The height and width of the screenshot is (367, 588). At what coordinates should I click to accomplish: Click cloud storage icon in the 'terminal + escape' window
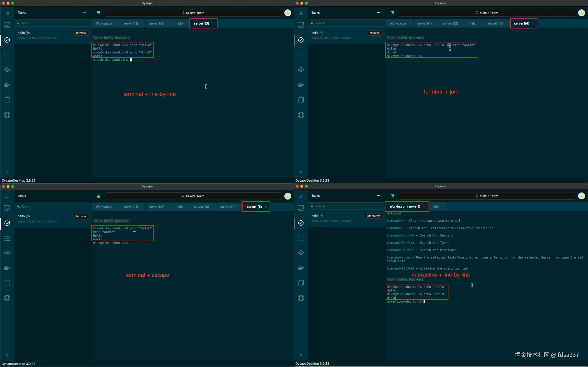point(7,253)
